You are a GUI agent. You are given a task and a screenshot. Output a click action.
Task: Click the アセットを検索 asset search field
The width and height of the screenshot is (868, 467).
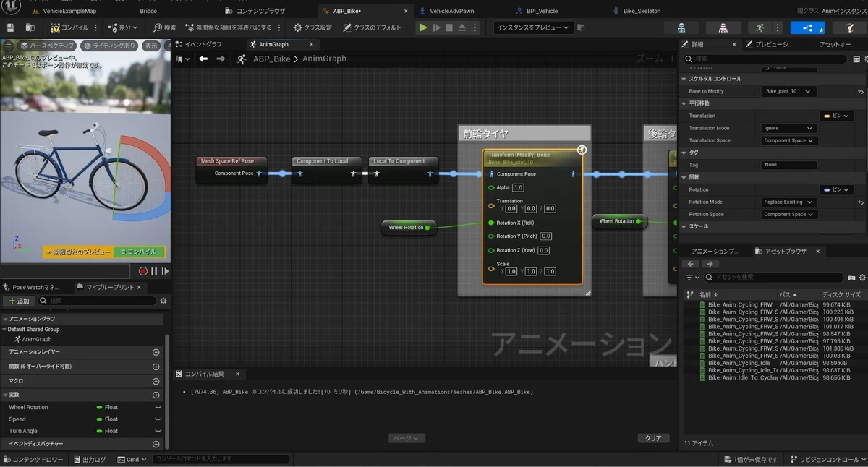point(774,278)
